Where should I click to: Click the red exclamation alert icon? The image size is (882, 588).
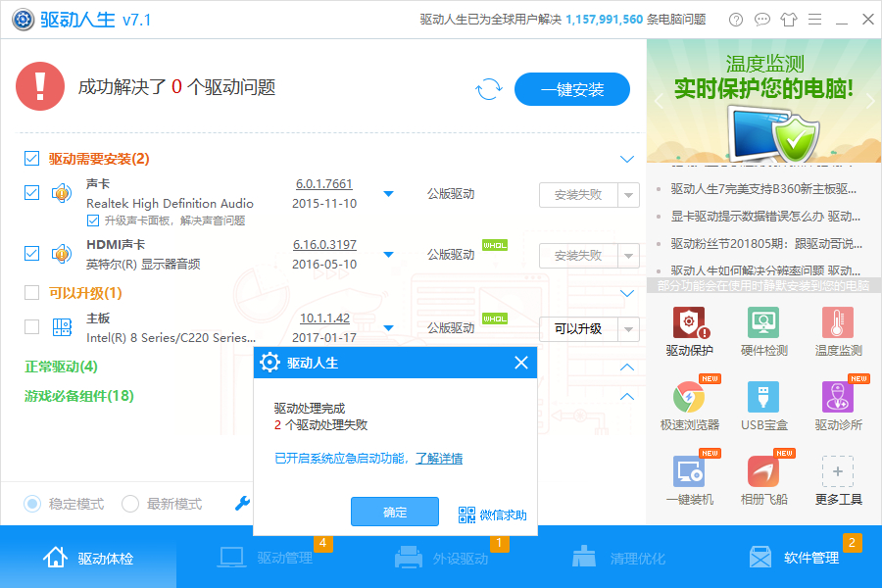(x=40, y=86)
